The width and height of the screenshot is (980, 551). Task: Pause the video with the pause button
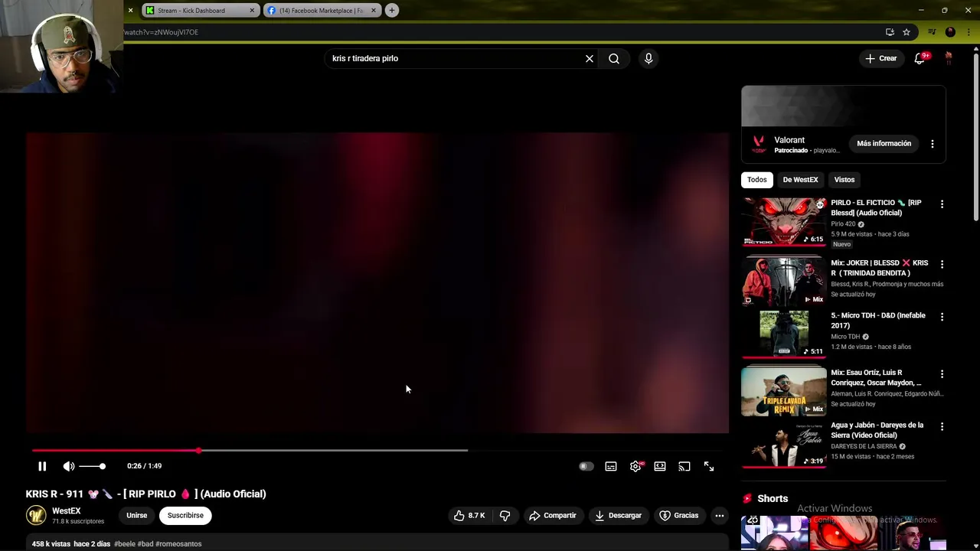tap(42, 466)
